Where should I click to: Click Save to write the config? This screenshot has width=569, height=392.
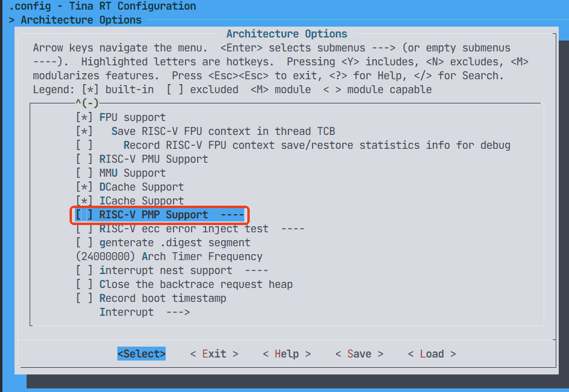(359, 354)
